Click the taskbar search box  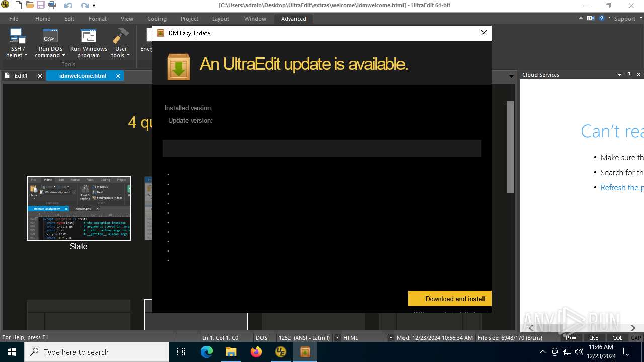[x=97, y=352]
